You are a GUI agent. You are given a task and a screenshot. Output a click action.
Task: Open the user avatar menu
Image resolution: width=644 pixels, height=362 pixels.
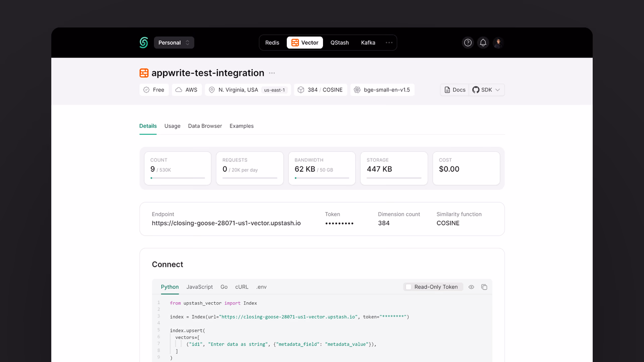pyautogui.click(x=498, y=43)
